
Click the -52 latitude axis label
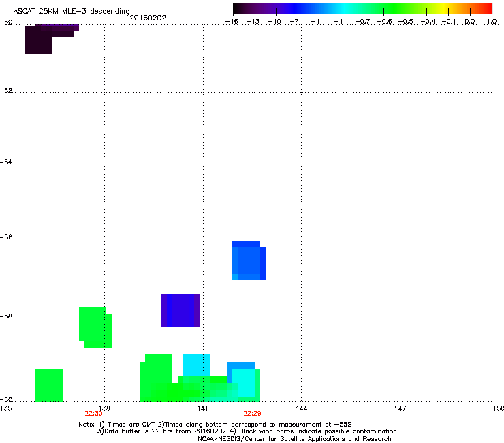(6, 91)
